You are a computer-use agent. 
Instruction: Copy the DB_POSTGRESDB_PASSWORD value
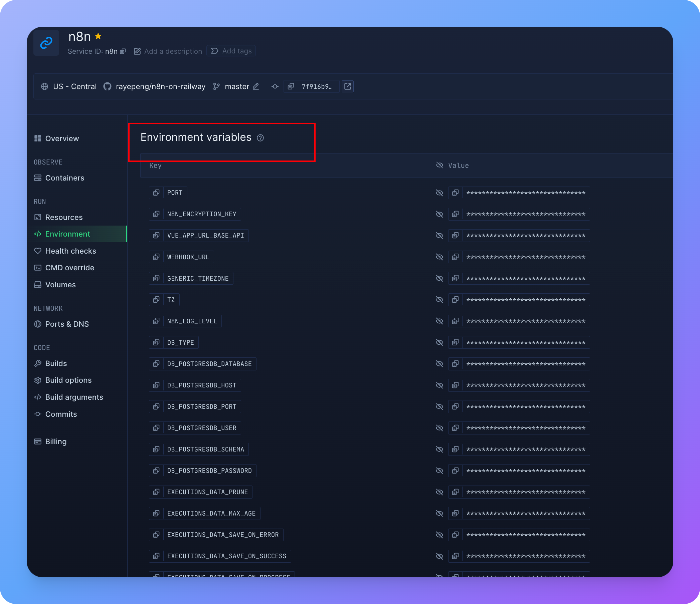(x=456, y=471)
